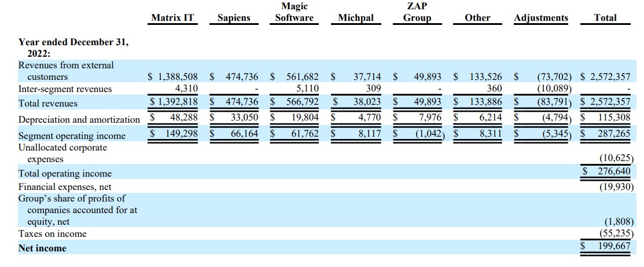This screenshot has height=267, width=644.
Task: Select the Group's share of profits label
Action: [x=78, y=210]
